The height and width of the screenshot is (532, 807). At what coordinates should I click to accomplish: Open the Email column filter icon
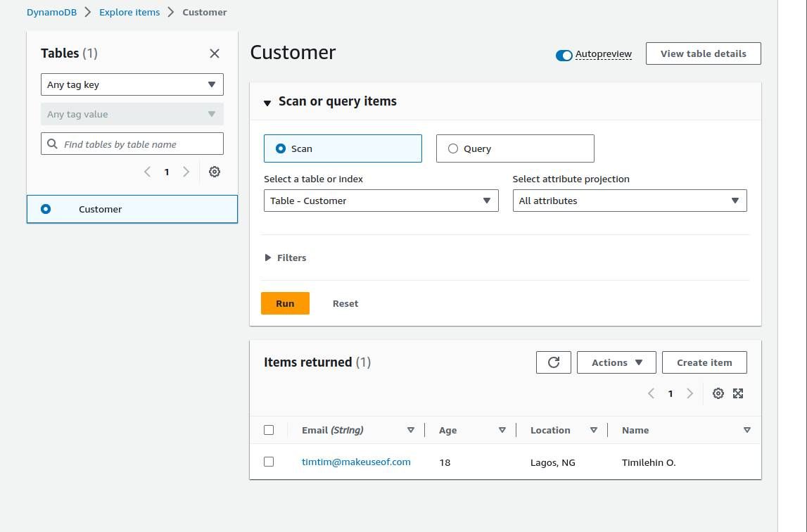410,430
